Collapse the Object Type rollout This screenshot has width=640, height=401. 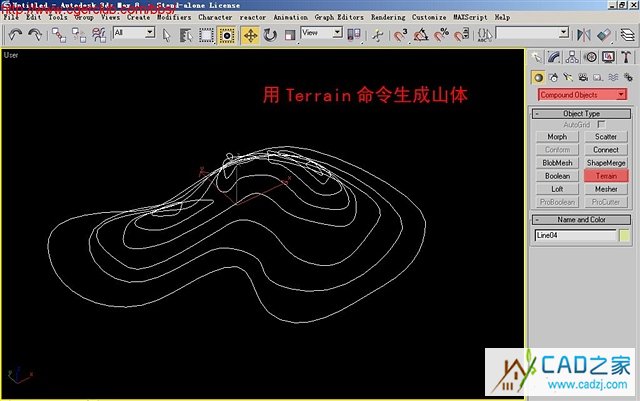point(581,114)
